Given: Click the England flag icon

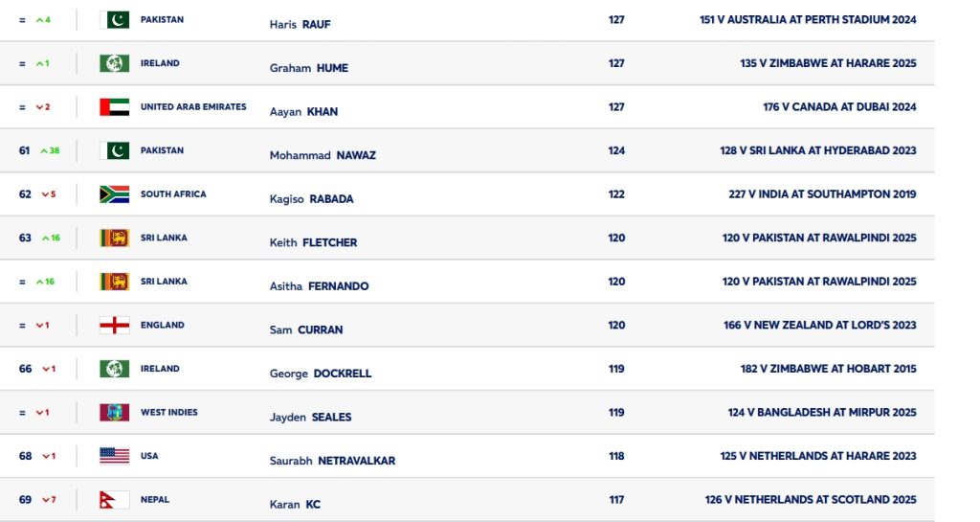Looking at the screenshot, I should click(x=114, y=325).
